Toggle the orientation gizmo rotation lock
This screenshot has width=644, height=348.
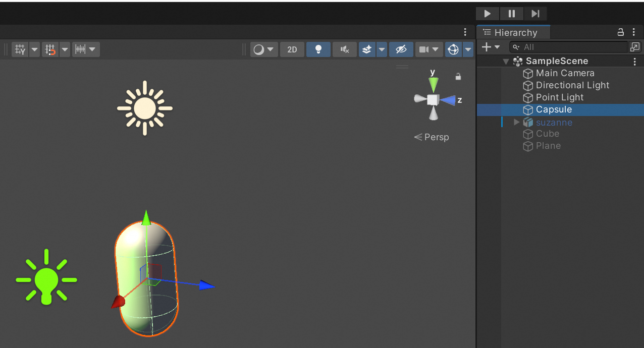(458, 77)
